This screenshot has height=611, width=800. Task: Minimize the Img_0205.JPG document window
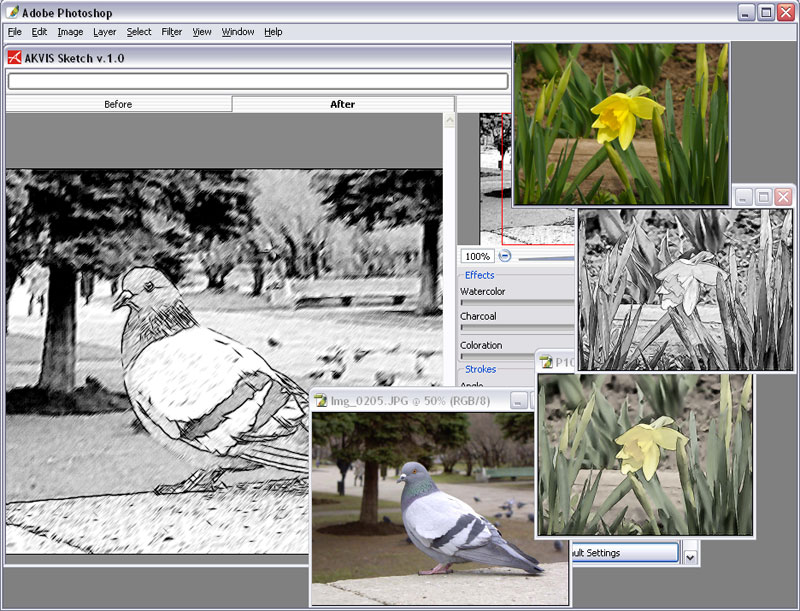click(x=518, y=401)
